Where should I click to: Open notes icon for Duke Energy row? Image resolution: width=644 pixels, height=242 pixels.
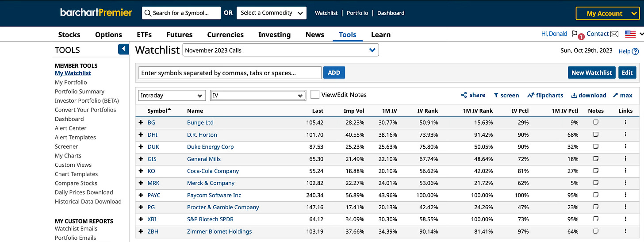[595, 146]
